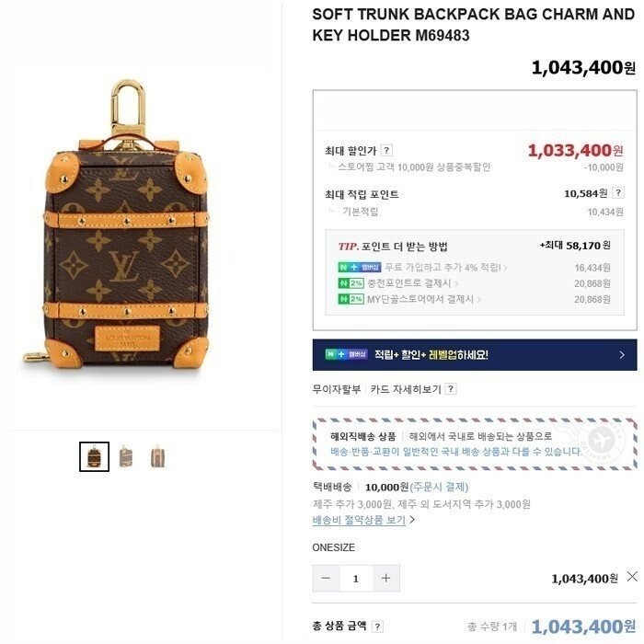Viewport: 644px width, 644px height.
Task: Click the quantity input field showing 1
Action: (x=356, y=579)
